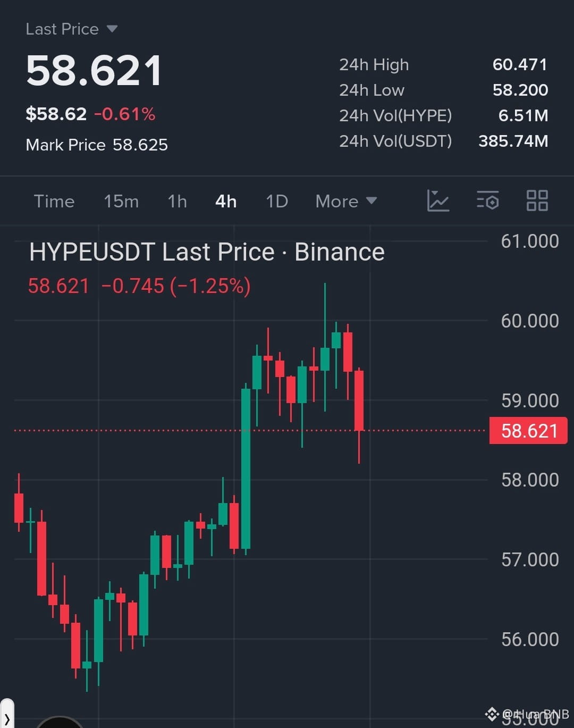Switch to the Time chart tab
Viewport: 574px width, 728px height.
pyautogui.click(x=54, y=201)
